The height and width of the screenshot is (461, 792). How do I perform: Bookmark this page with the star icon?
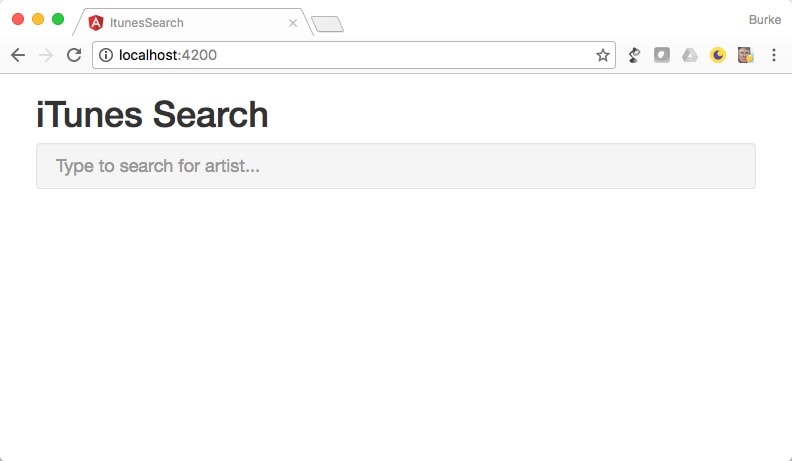(603, 55)
